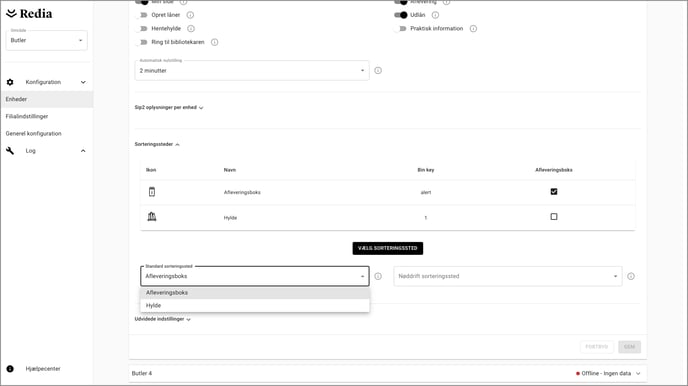Enable the Praktisk information switch
688x386 pixels.
pyautogui.click(x=401, y=29)
